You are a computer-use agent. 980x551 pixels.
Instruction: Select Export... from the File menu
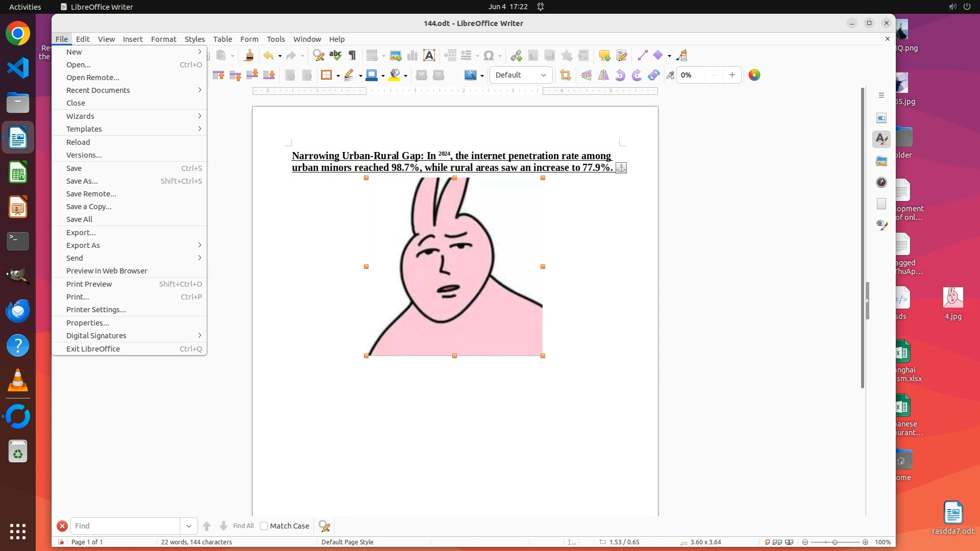click(81, 233)
